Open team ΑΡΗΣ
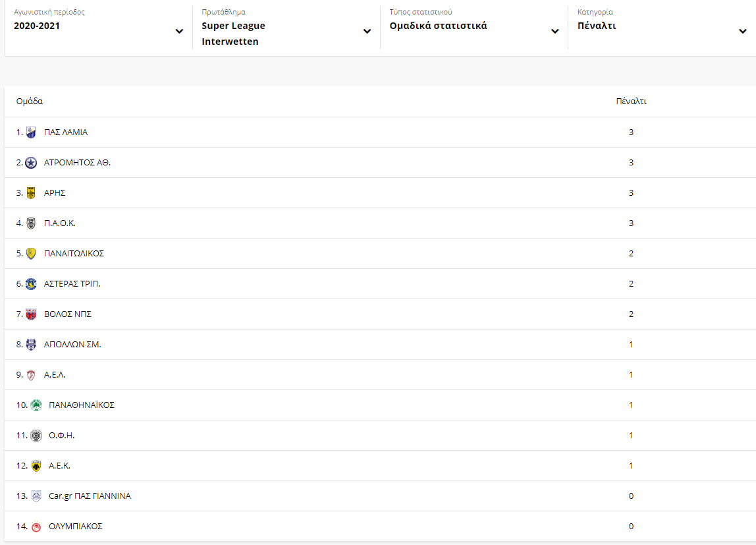This screenshot has height=545, width=756. (x=55, y=193)
